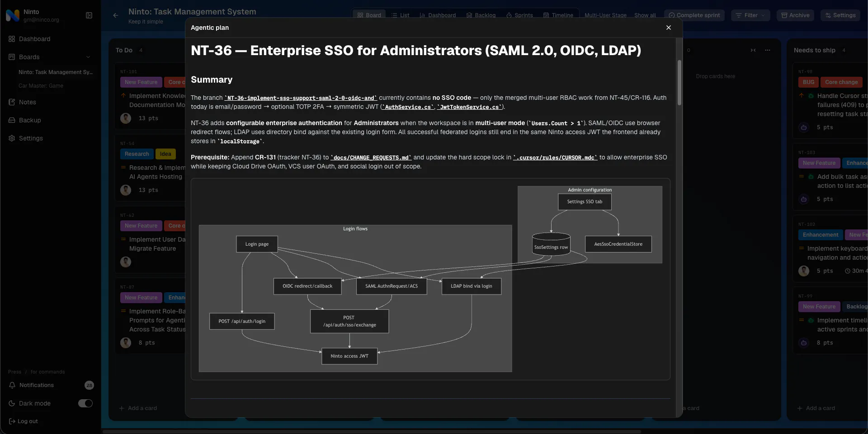Collapse column icon beside Needs to ship
Screen dimensions: 868x434
click(753, 50)
